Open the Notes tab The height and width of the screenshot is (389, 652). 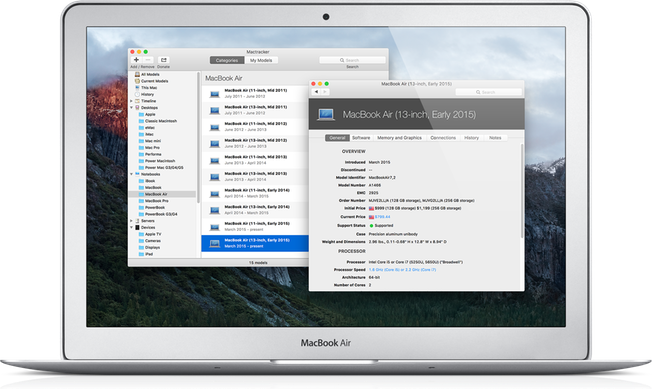495,138
